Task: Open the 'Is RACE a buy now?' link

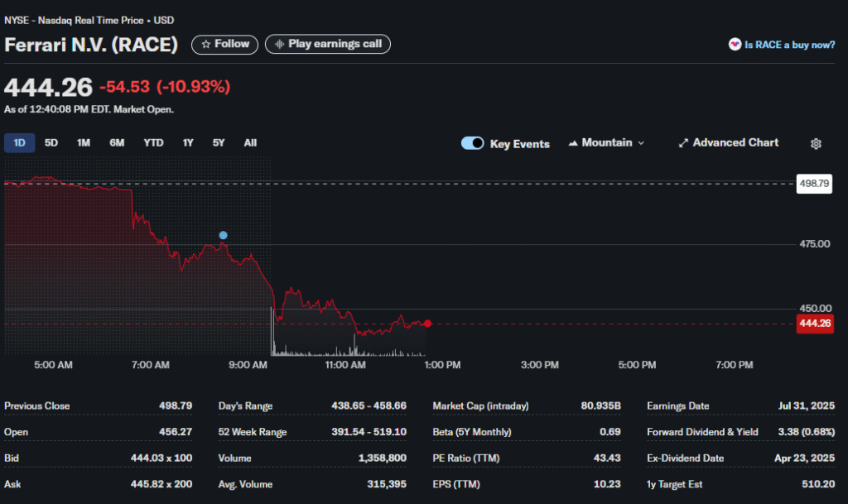Action: (x=789, y=45)
